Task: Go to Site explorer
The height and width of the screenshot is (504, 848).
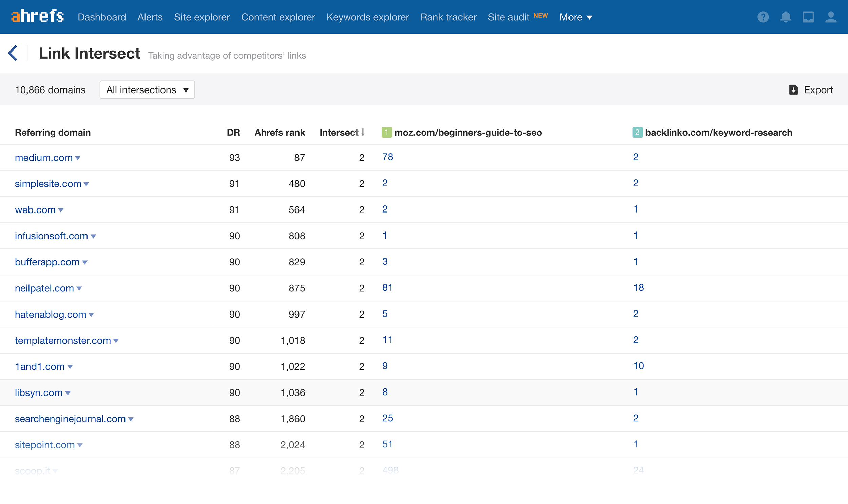Action: click(202, 17)
